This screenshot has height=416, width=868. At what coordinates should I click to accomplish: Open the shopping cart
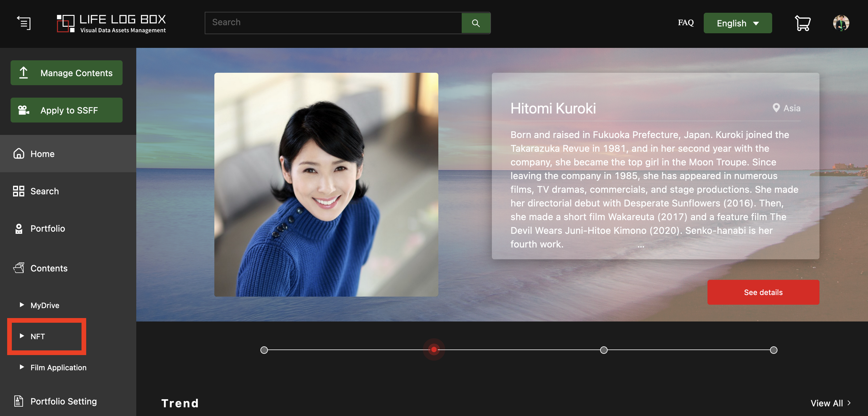pyautogui.click(x=803, y=23)
